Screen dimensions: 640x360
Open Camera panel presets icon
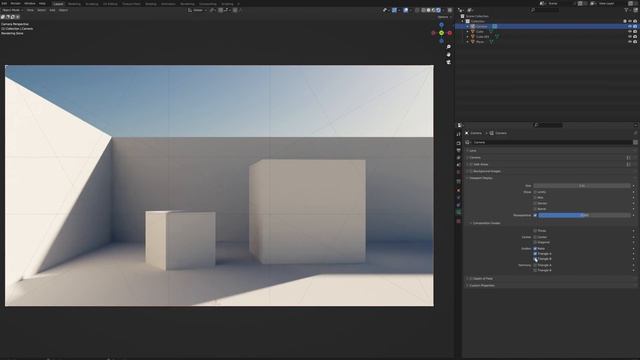tap(629, 158)
